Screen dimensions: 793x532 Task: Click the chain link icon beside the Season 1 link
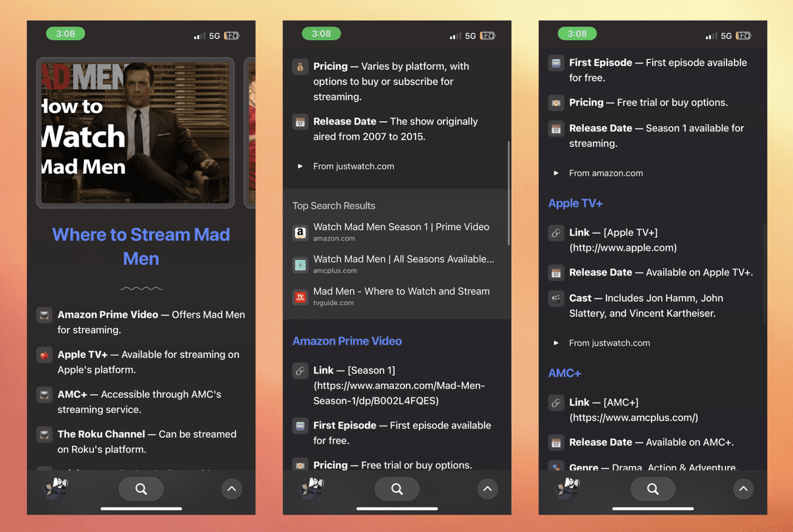(300, 371)
